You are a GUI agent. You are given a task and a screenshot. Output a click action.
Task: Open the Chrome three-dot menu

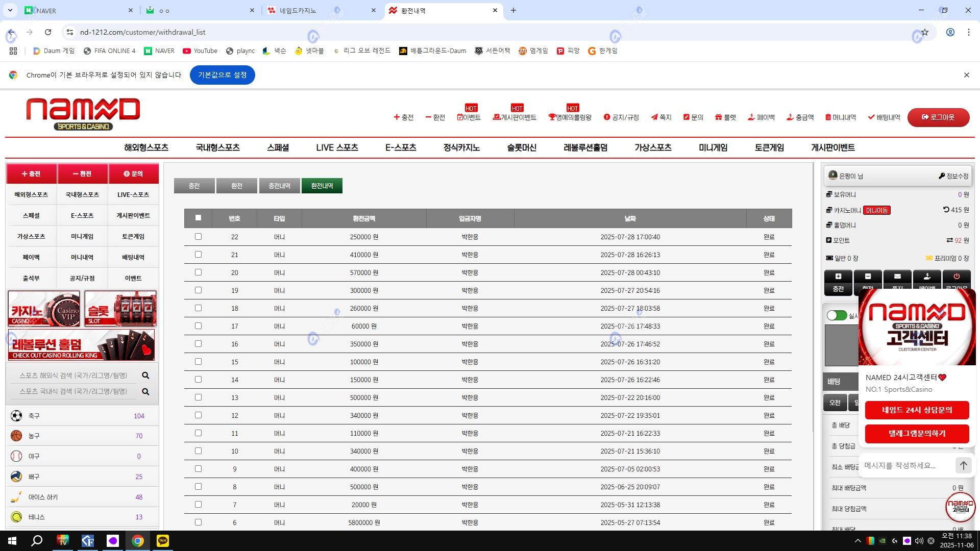(968, 32)
